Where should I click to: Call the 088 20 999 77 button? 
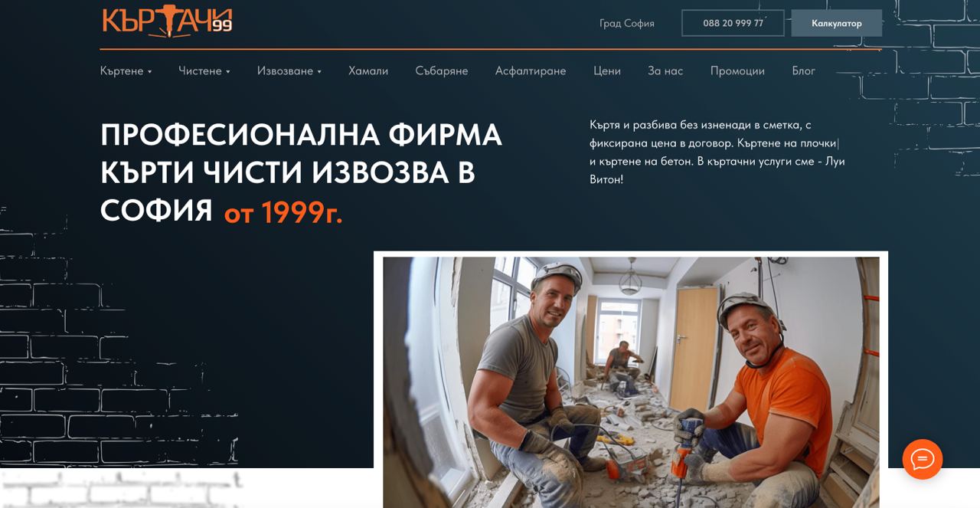click(733, 23)
